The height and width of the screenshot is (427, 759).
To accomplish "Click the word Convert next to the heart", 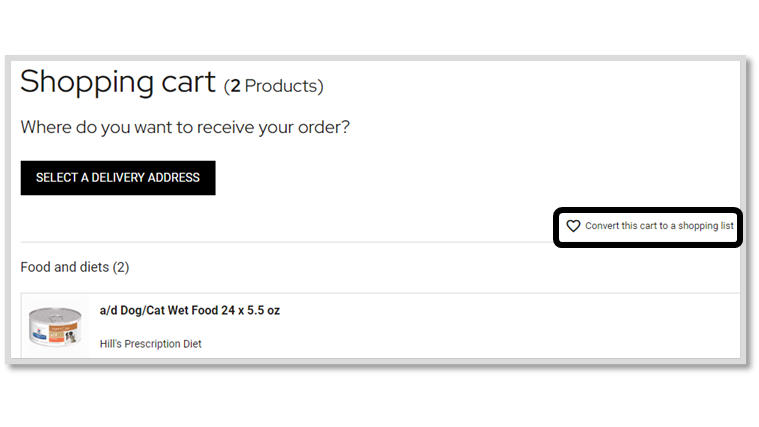I will click(x=602, y=226).
